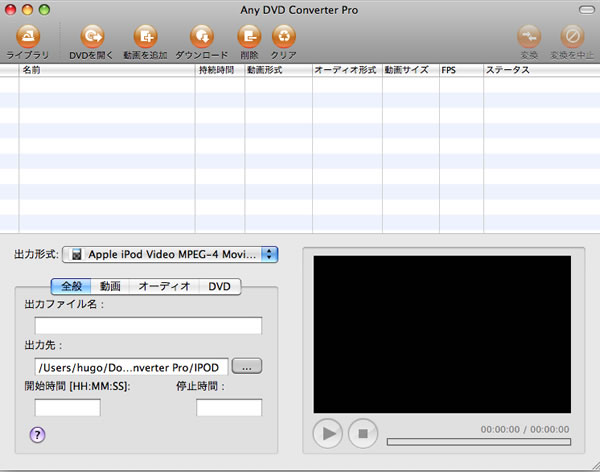Sort by the 動画形式 (Video format) column header
Screen dimensions: 600x472
pyautogui.click(x=279, y=70)
